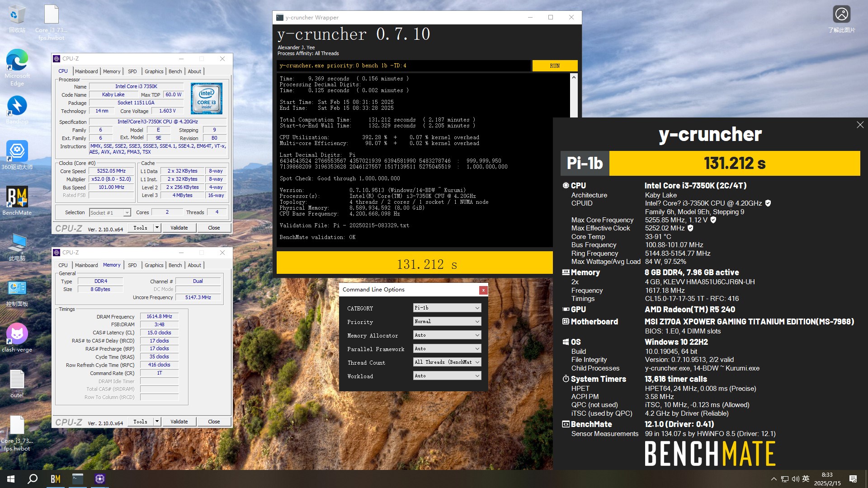
Task: Click the y-cruncher Wrapper title icon
Action: tap(280, 18)
